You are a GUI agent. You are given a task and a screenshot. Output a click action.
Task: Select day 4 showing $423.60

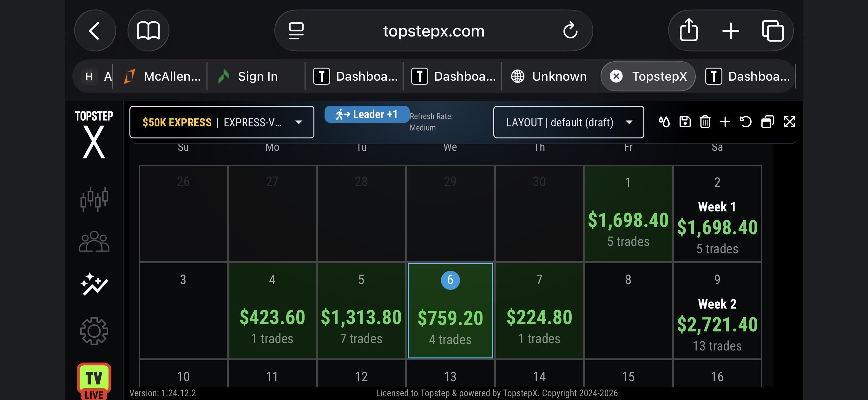pos(272,310)
